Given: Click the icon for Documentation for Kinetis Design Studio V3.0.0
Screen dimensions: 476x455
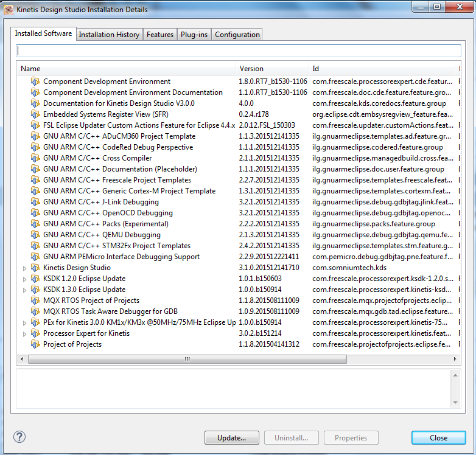Looking at the screenshot, I should (x=35, y=103).
